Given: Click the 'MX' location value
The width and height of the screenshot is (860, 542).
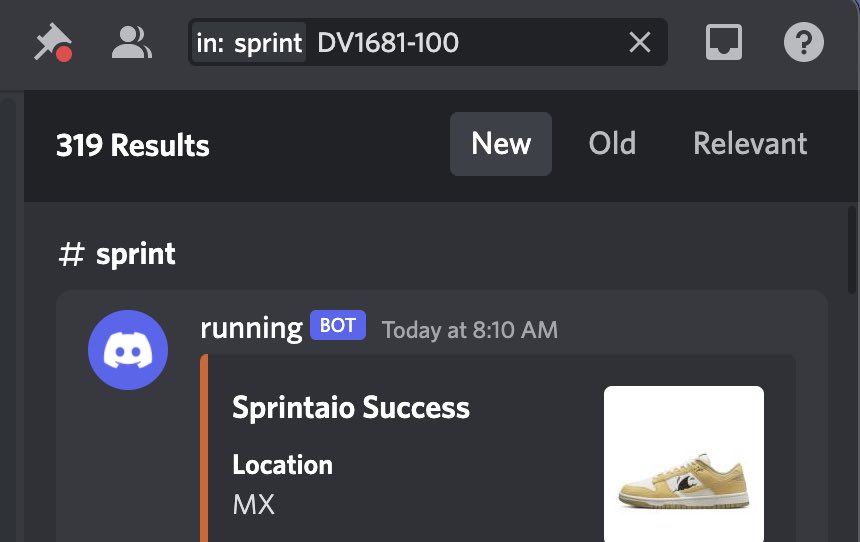Looking at the screenshot, I should click(253, 504).
